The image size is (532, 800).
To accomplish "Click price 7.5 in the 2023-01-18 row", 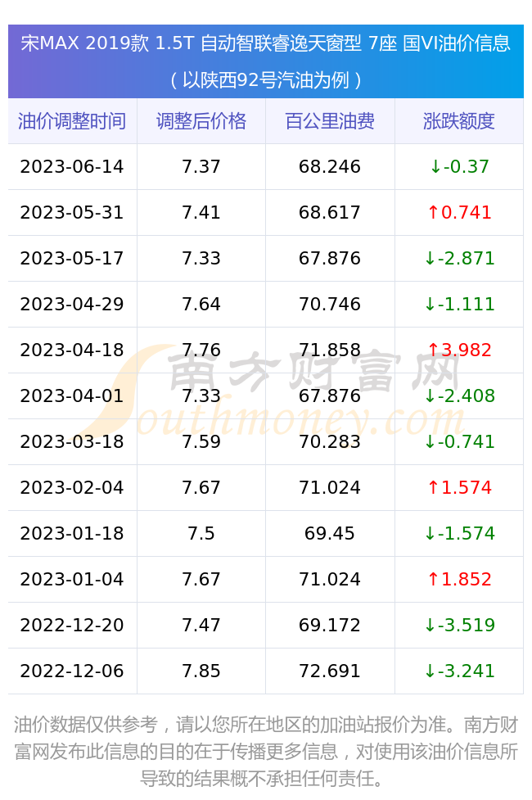I will pyautogui.click(x=201, y=534).
